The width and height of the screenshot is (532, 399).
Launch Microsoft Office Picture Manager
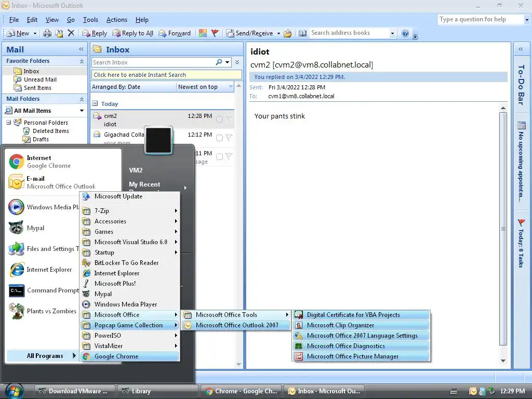pos(362,356)
